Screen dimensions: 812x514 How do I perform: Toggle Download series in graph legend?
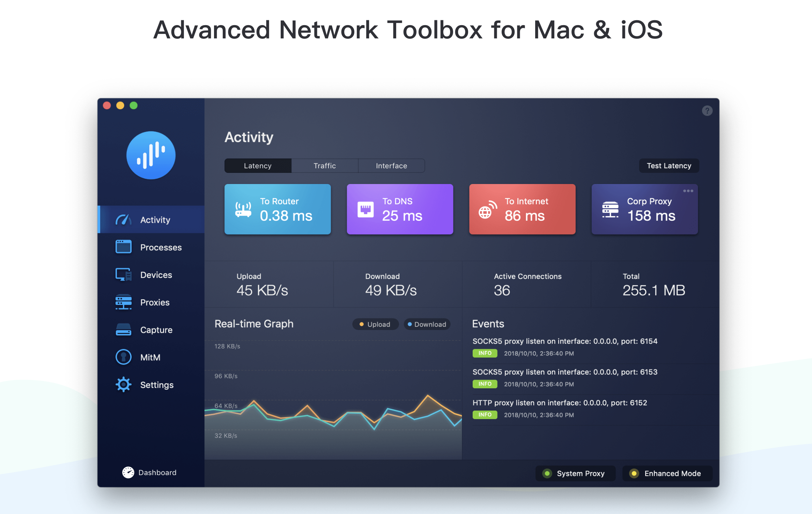pos(427,324)
